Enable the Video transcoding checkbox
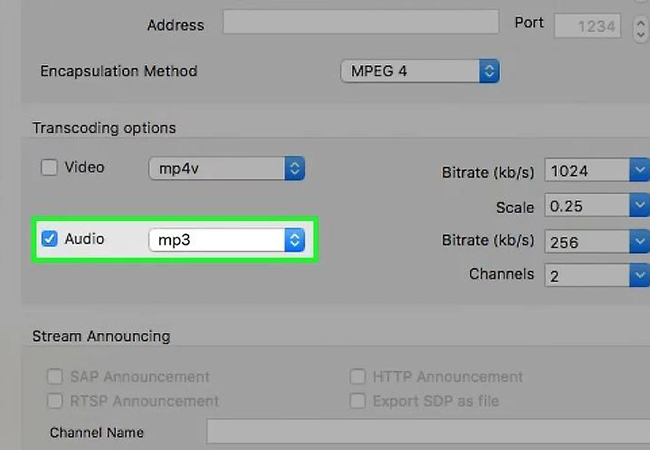Image resolution: width=650 pixels, height=450 pixels. click(x=49, y=168)
